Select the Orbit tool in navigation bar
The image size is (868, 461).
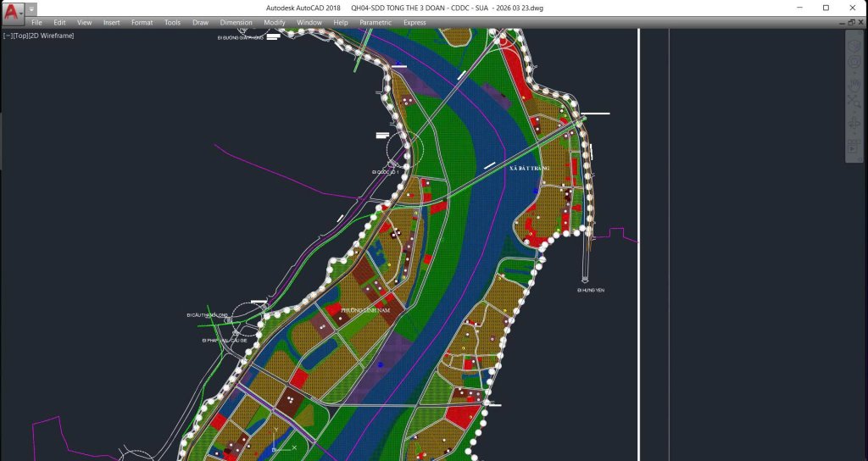(x=854, y=124)
